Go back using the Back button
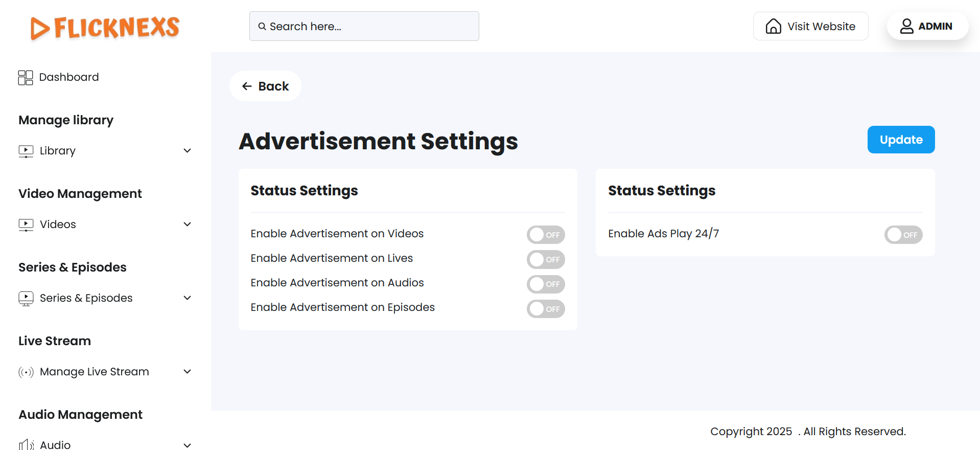980x450 pixels. (x=265, y=86)
